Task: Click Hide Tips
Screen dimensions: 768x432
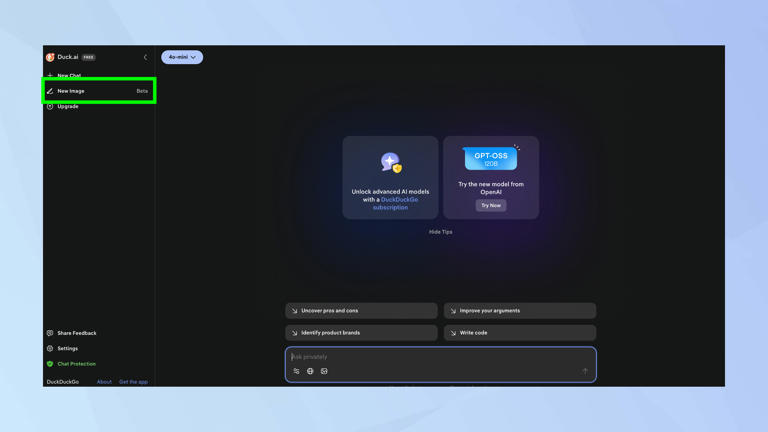Action: (x=440, y=232)
